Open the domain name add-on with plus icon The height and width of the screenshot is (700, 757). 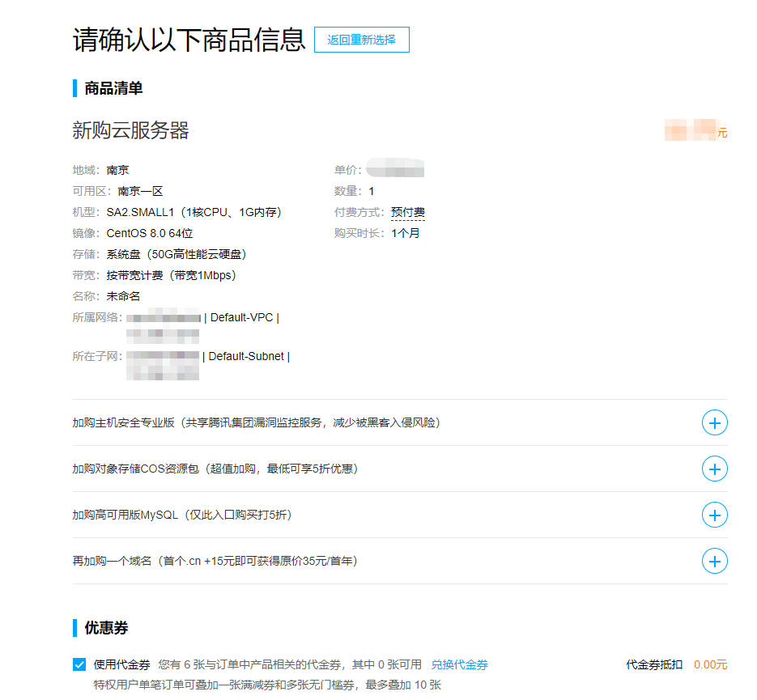(x=713, y=560)
